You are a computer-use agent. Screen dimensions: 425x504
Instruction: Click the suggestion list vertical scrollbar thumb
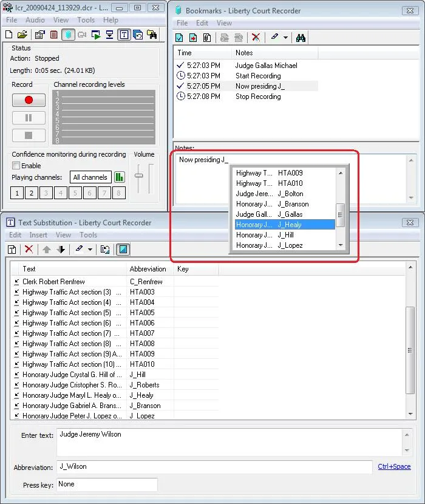(340, 215)
